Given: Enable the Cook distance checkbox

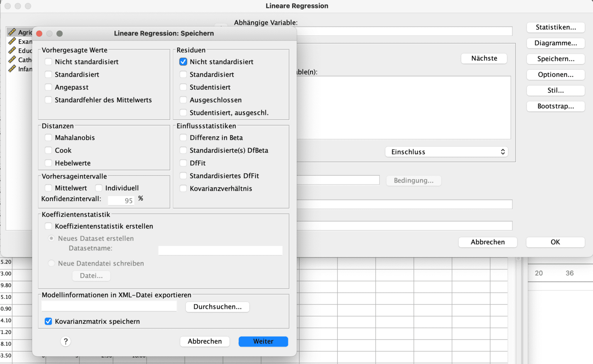Looking at the screenshot, I should click(49, 151).
